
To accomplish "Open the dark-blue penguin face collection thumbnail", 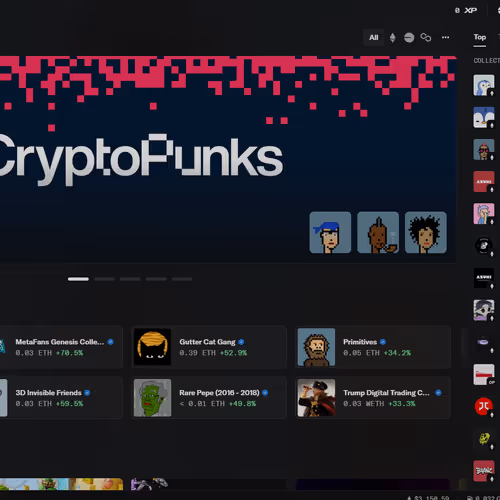I will pos(484,117).
